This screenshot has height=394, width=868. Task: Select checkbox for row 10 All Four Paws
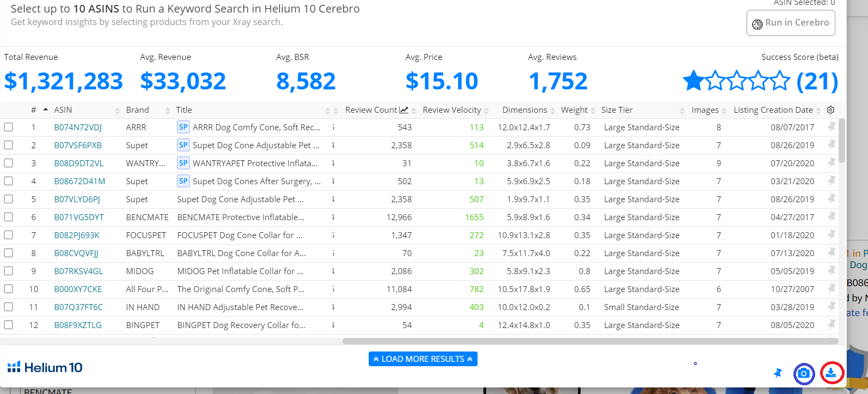click(x=9, y=289)
